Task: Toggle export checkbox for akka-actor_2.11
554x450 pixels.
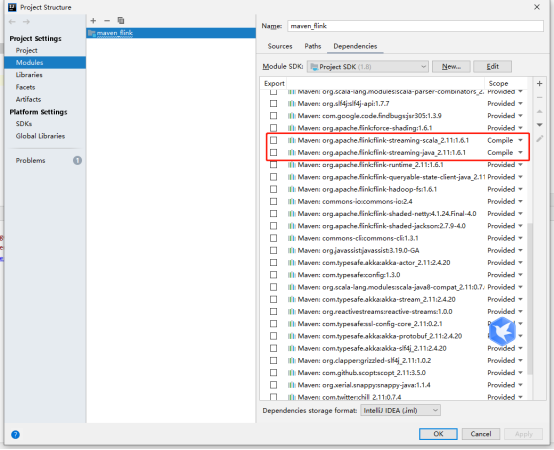Action: (273, 263)
